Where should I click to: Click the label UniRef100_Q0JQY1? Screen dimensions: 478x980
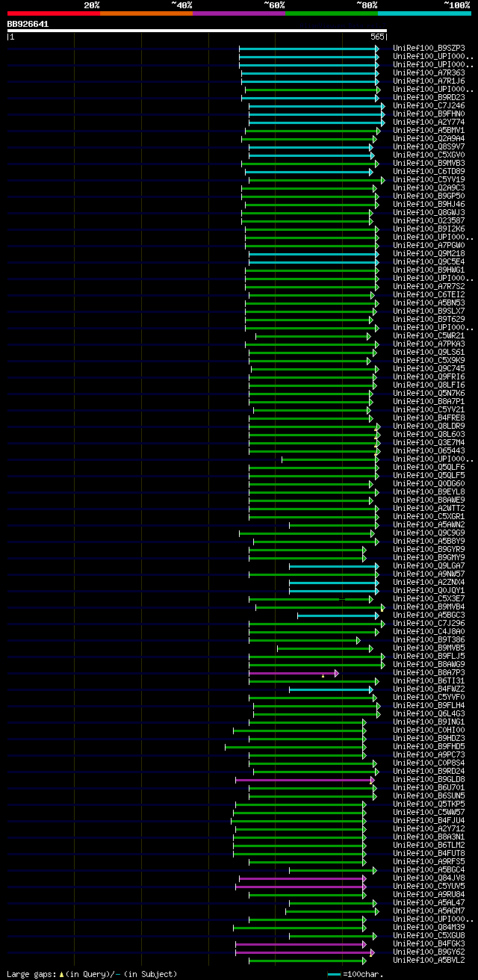point(429,591)
